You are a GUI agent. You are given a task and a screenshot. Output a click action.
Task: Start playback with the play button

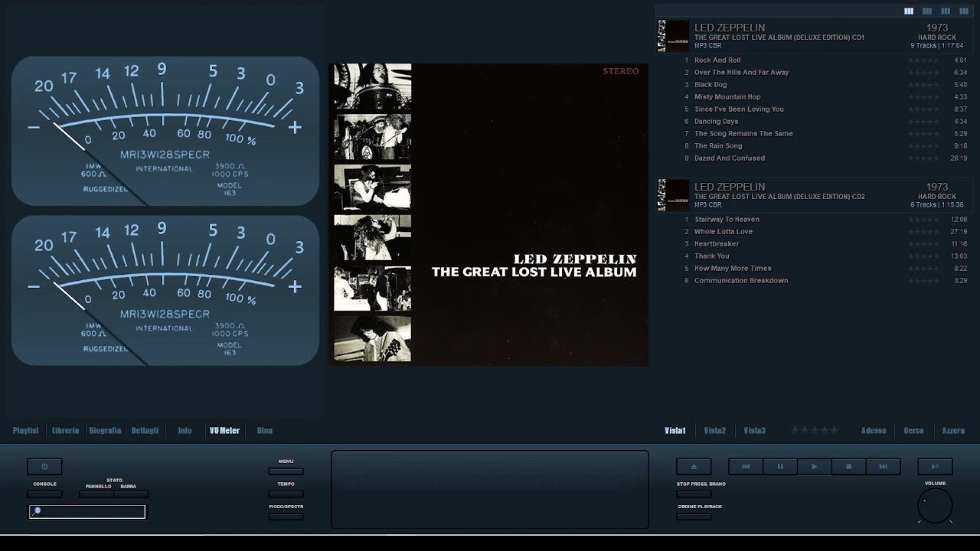coord(815,466)
